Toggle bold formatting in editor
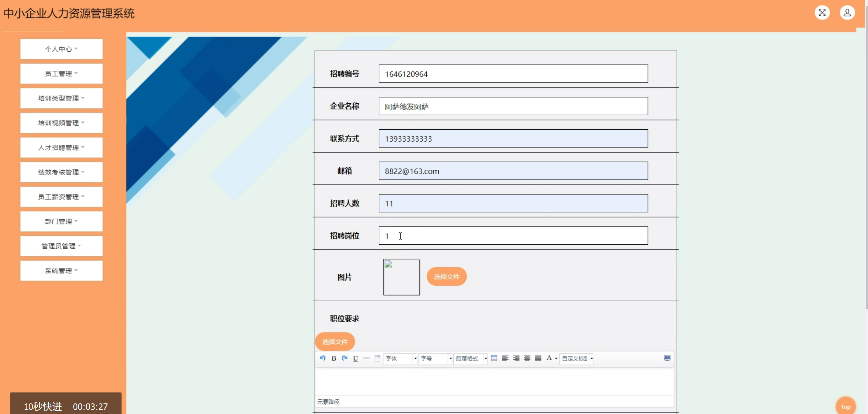868x414 pixels. 334,358
